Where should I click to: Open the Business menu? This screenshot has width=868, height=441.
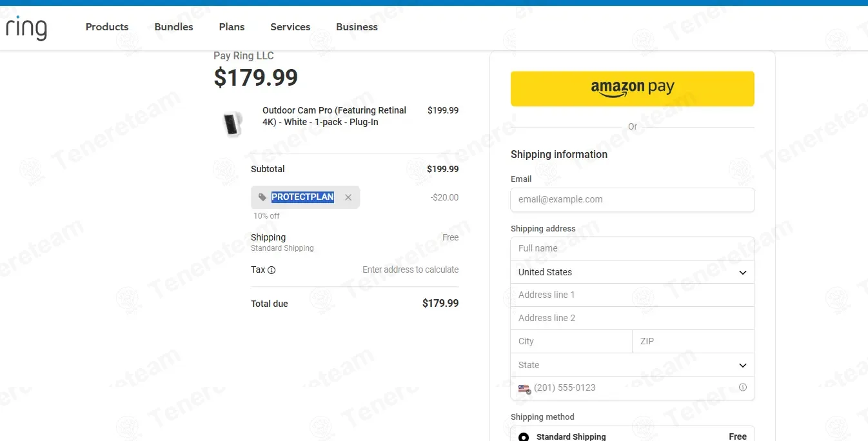357,27
